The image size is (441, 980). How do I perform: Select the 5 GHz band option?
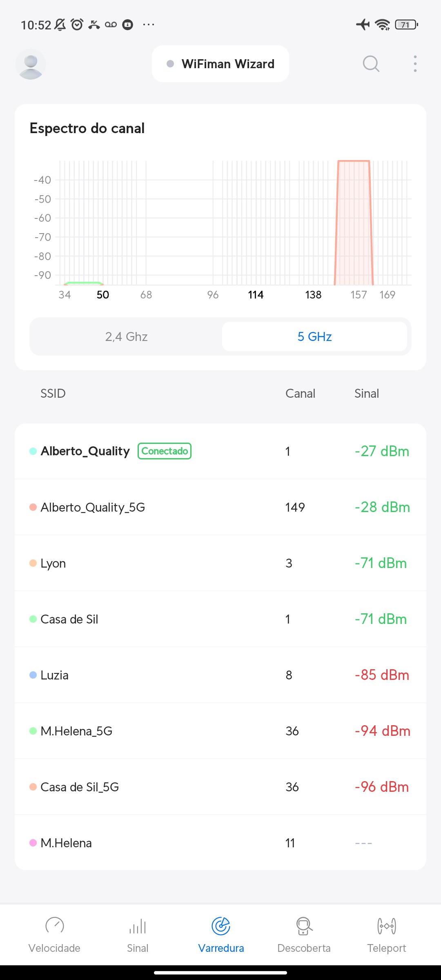coord(314,336)
